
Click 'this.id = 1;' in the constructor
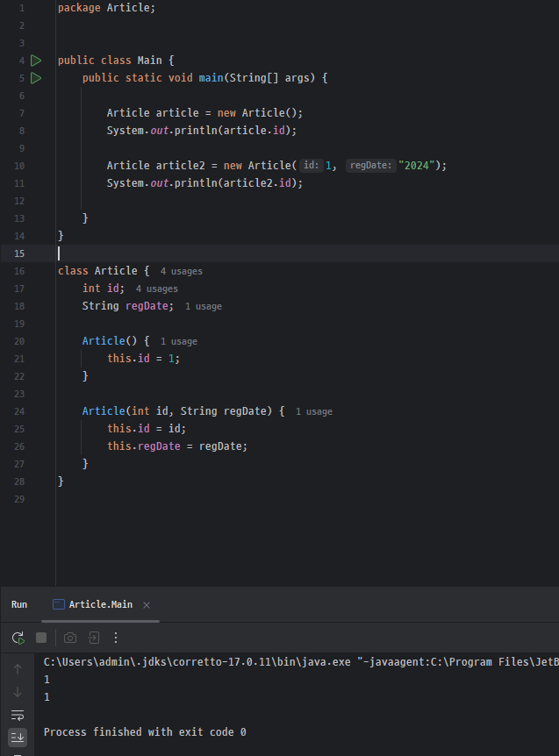coord(143,359)
